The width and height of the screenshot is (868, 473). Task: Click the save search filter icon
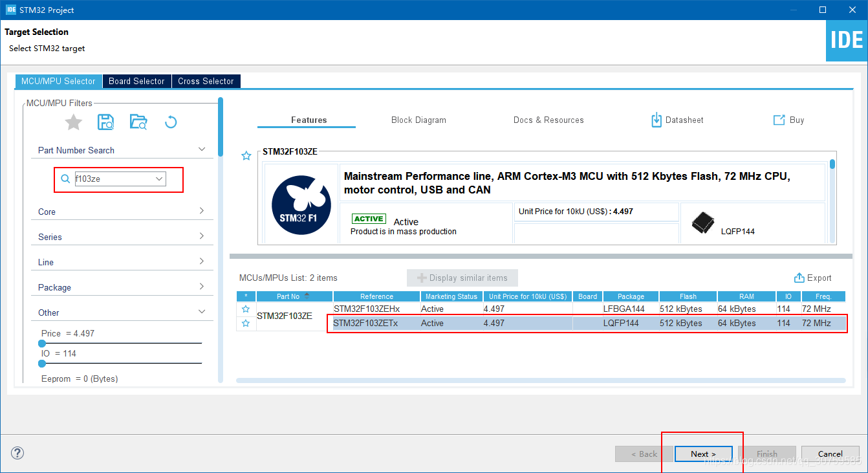click(105, 122)
